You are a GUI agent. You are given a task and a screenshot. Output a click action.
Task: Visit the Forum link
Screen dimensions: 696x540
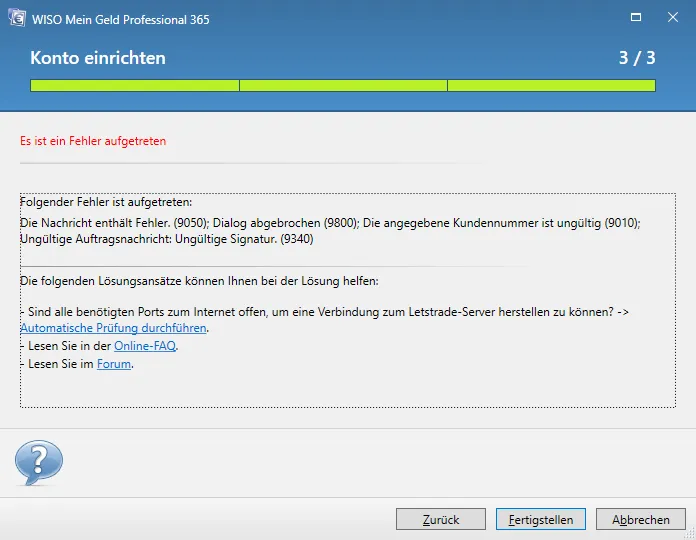pos(114,364)
